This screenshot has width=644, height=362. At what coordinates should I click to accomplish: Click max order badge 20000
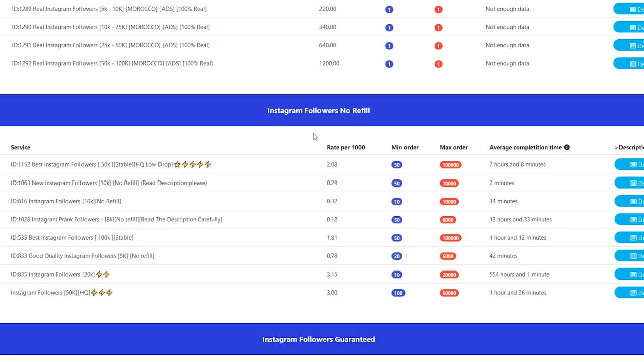[x=449, y=275]
